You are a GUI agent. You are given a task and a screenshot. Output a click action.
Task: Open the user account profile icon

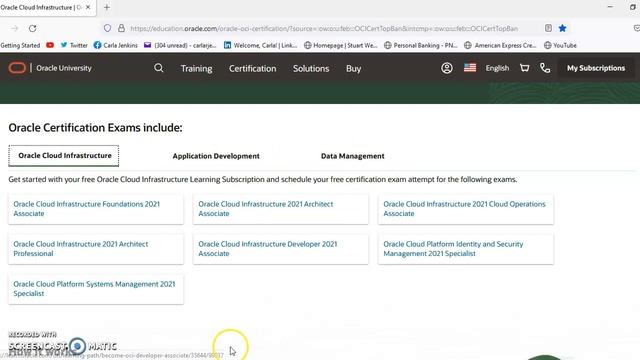447,68
